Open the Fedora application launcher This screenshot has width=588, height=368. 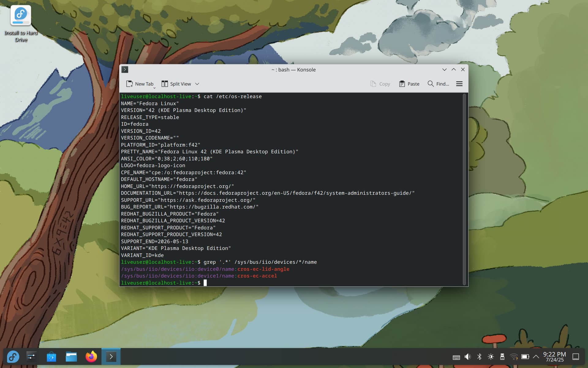pyautogui.click(x=13, y=357)
